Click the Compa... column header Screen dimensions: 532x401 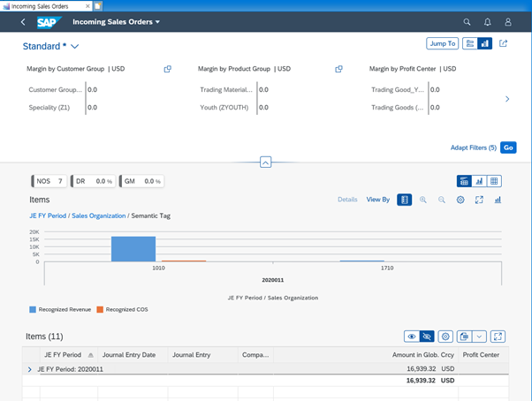[255, 355]
